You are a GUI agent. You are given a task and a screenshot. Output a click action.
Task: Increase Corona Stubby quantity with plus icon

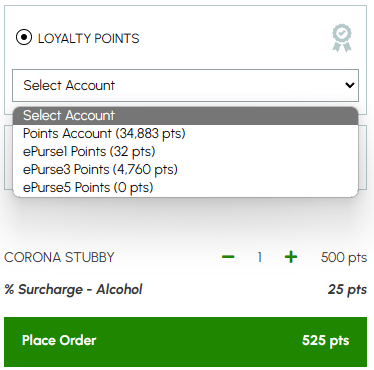click(x=291, y=257)
